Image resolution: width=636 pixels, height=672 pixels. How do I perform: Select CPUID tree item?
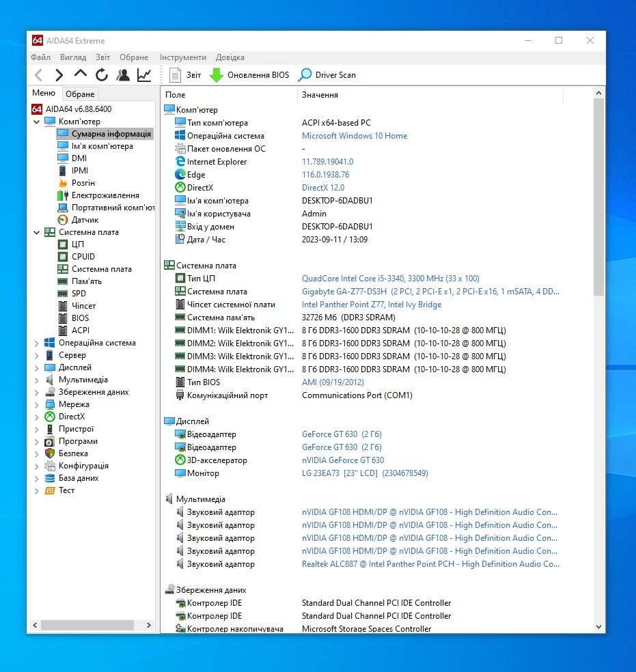tap(83, 257)
